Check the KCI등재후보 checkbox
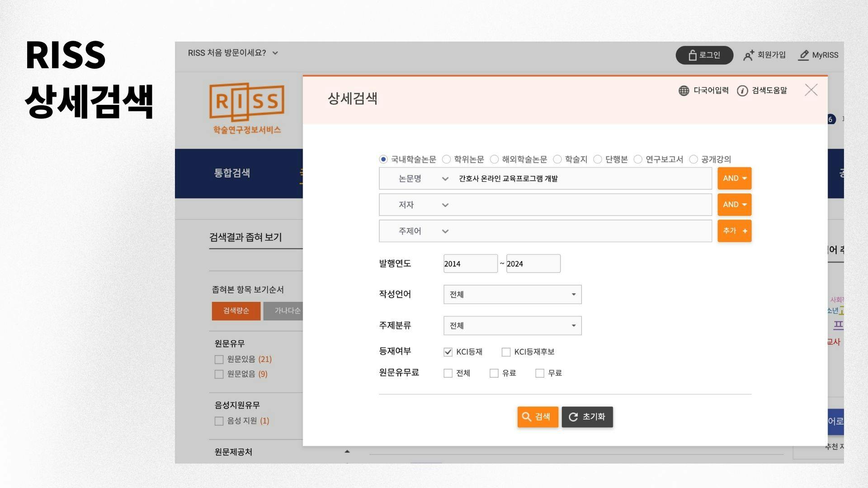The width and height of the screenshot is (868, 488). [x=506, y=352]
